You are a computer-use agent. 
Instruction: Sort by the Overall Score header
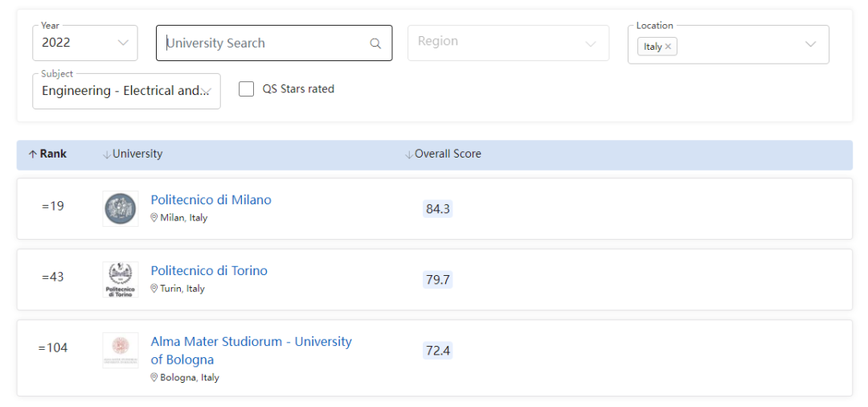(448, 154)
